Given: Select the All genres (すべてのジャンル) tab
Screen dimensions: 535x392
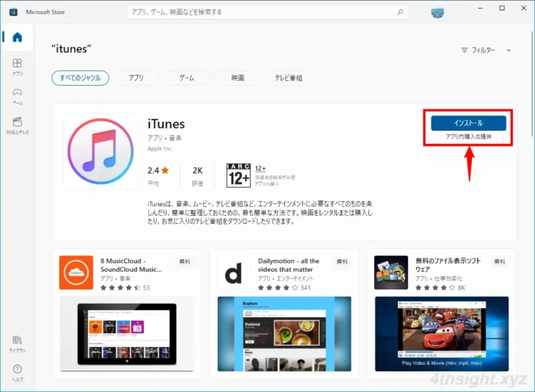Looking at the screenshot, I should click(80, 78).
